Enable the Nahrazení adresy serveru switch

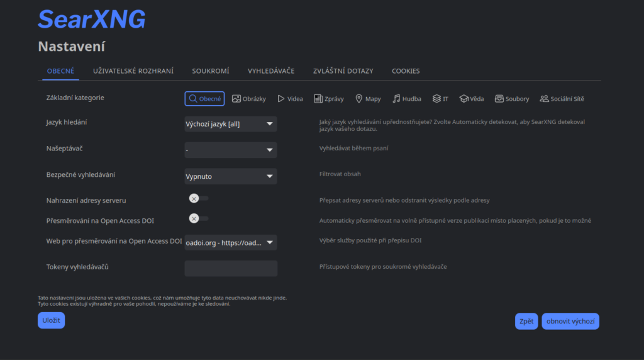point(198,198)
